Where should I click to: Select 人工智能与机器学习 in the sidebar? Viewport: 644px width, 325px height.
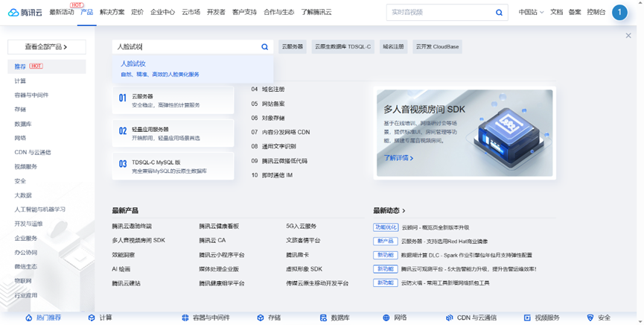pos(40,209)
